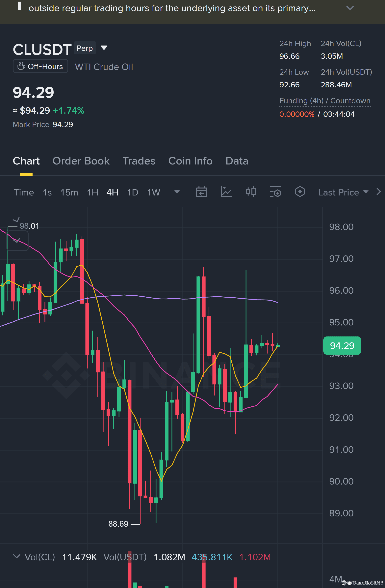385x588 pixels.
Task: Expand the CLUSDT Perp pair selector arrow
Action: point(104,48)
